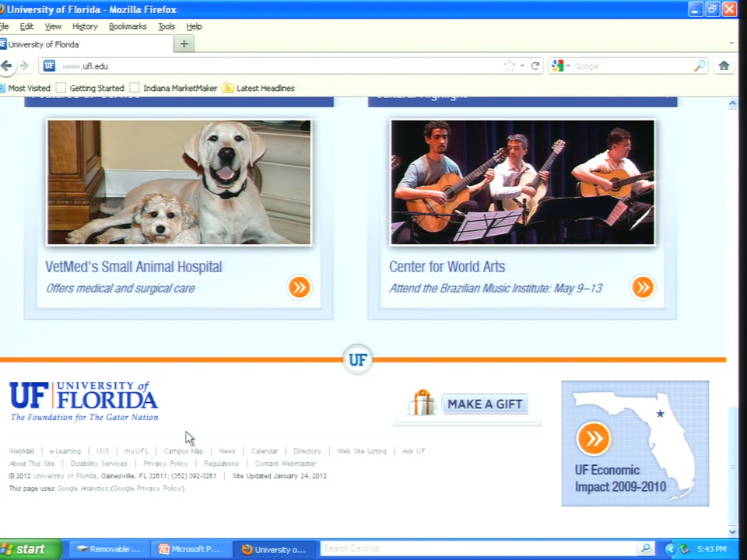The width and height of the screenshot is (747, 560).
Task: Open the bookmark star dropdown arrow
Action: [x=522, y=65]
